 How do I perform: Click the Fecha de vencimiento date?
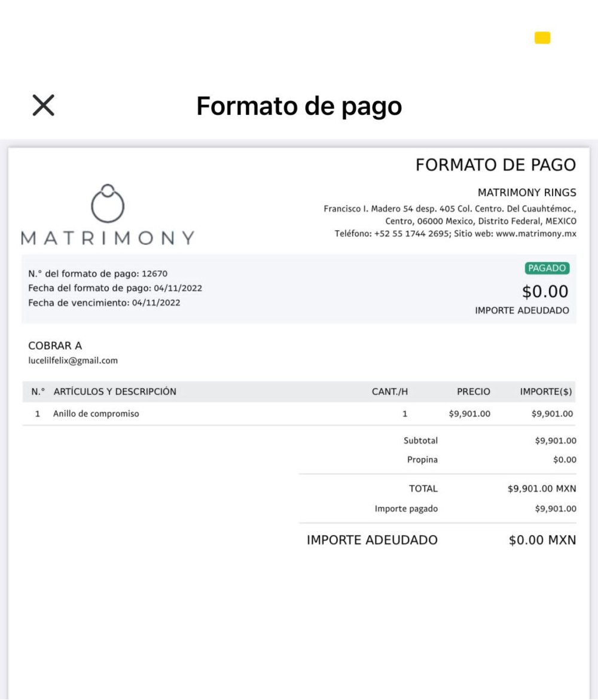coord(156,302)
